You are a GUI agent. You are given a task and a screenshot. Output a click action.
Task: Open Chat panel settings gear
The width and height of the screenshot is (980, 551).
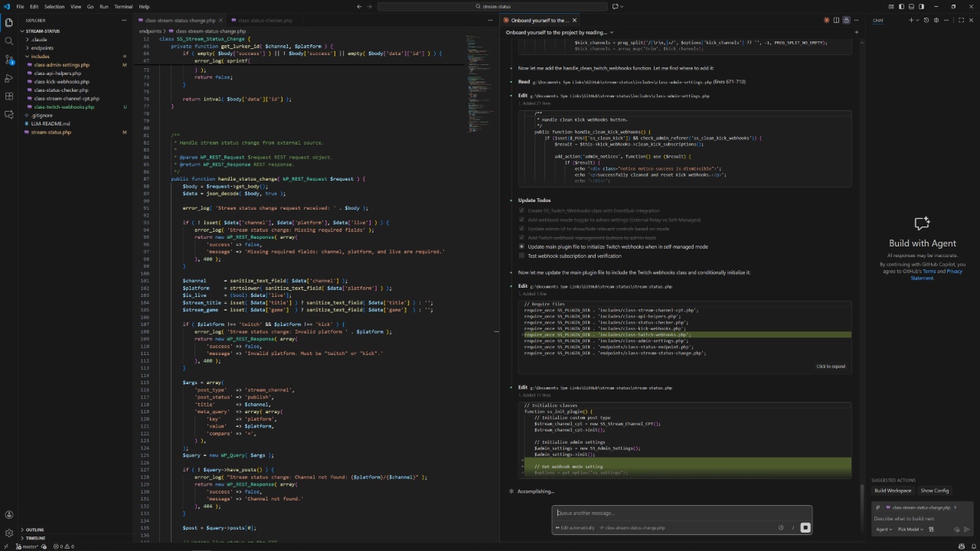(x=936, y=21)
